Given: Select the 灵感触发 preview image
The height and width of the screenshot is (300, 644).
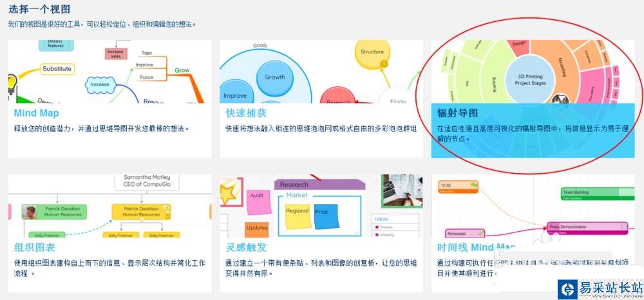Looking at the screenshot, I should (321, 206).
